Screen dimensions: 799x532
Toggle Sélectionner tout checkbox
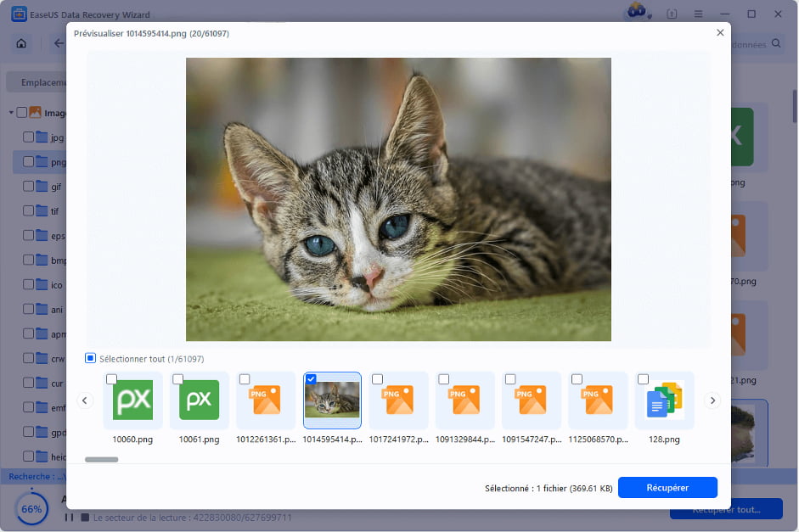point(90,358)
